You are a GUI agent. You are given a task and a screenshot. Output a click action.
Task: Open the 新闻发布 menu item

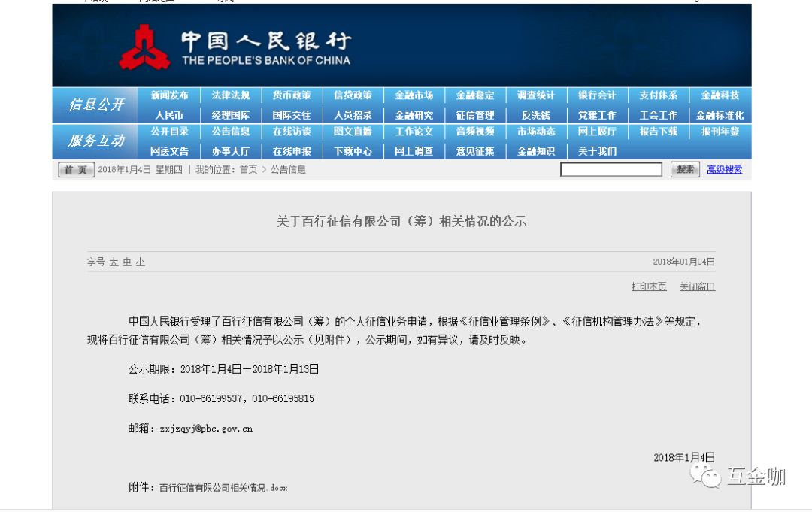click(x=169, y=95)
